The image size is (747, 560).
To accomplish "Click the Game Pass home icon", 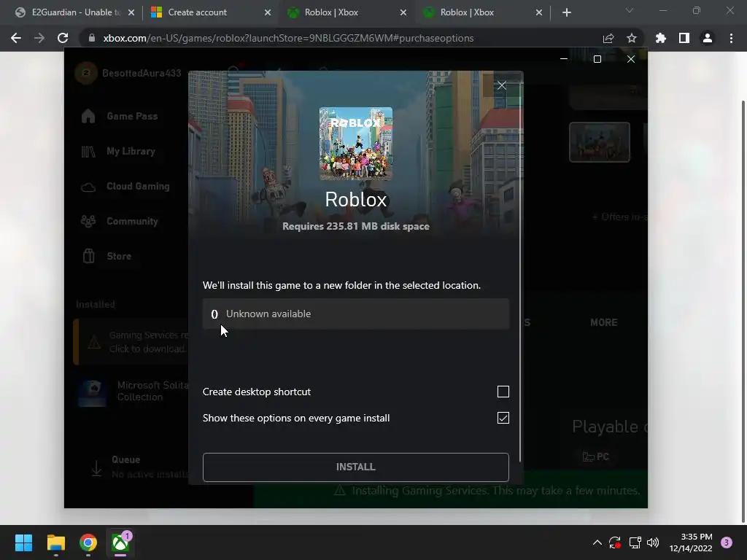I will click(88, 116).
